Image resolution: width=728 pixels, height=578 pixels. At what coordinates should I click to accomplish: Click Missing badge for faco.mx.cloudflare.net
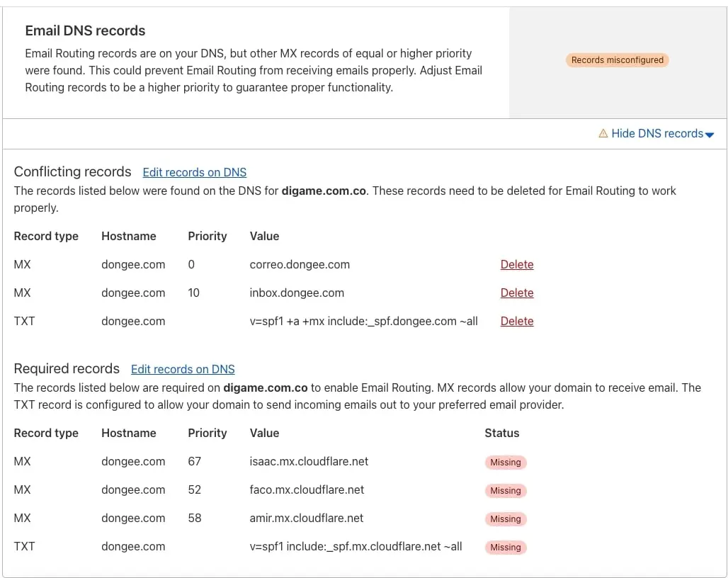[506, 491]
